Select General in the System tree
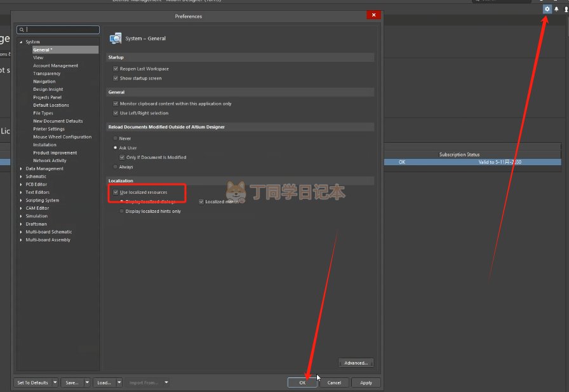Screen dimensions: 569x392 pyautogui.click(x=65, y=50)
